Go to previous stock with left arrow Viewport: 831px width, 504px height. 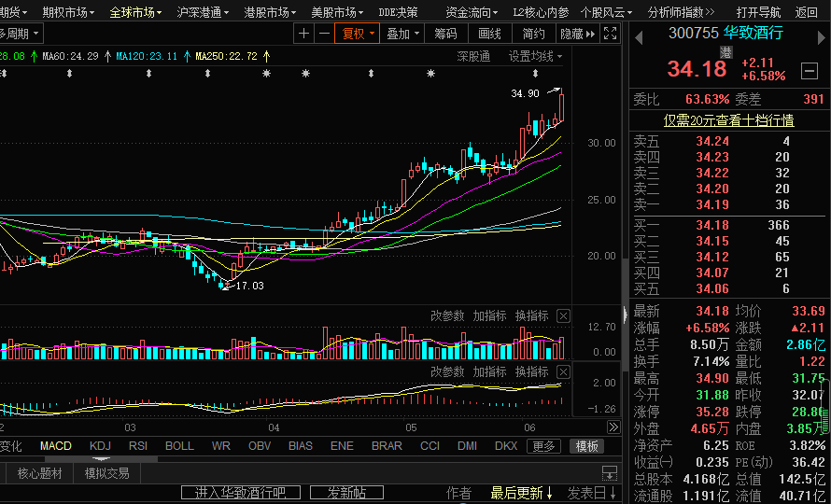point(639,37)
